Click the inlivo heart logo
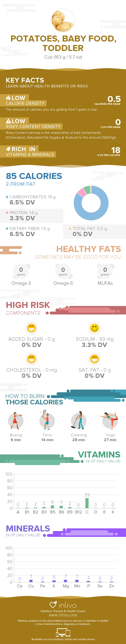The image size is (126, 644). [x=53, y=605]
